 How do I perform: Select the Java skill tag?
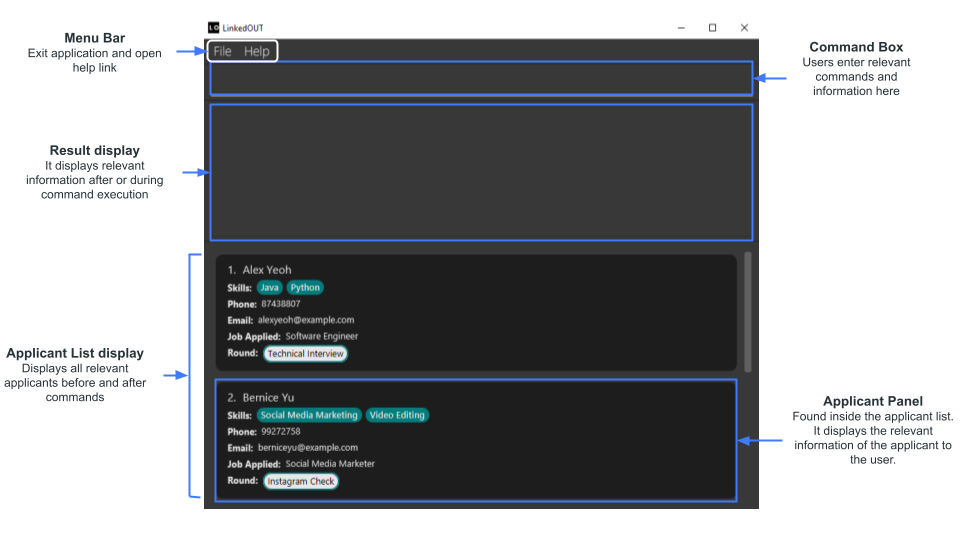[270, 288]
